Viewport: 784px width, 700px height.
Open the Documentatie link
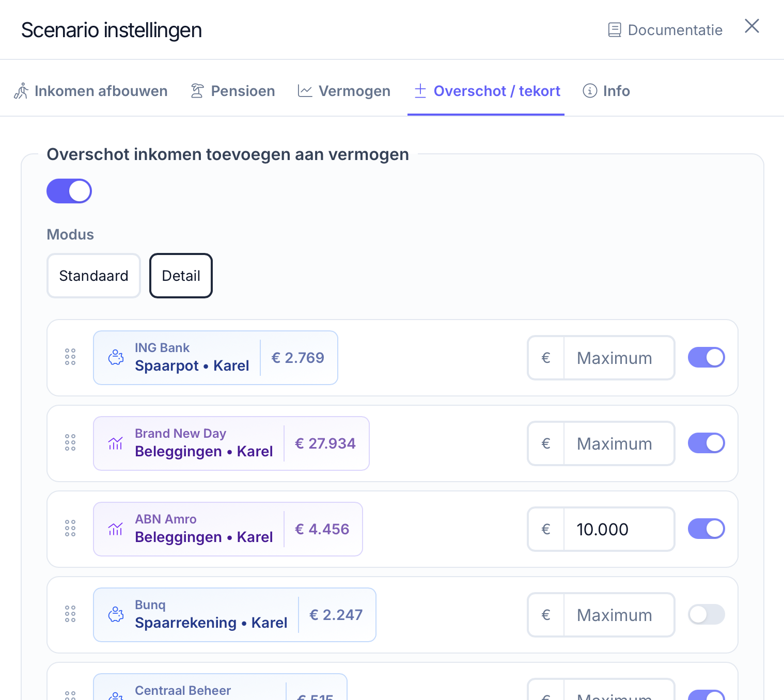tap(665, 30)
